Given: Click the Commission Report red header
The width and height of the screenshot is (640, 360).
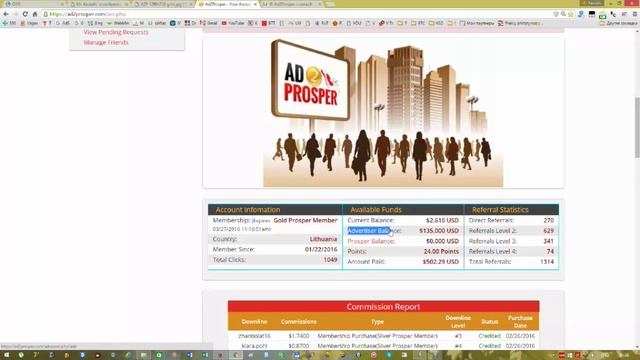Looking at the screenshot, I should tap(383, 307).
